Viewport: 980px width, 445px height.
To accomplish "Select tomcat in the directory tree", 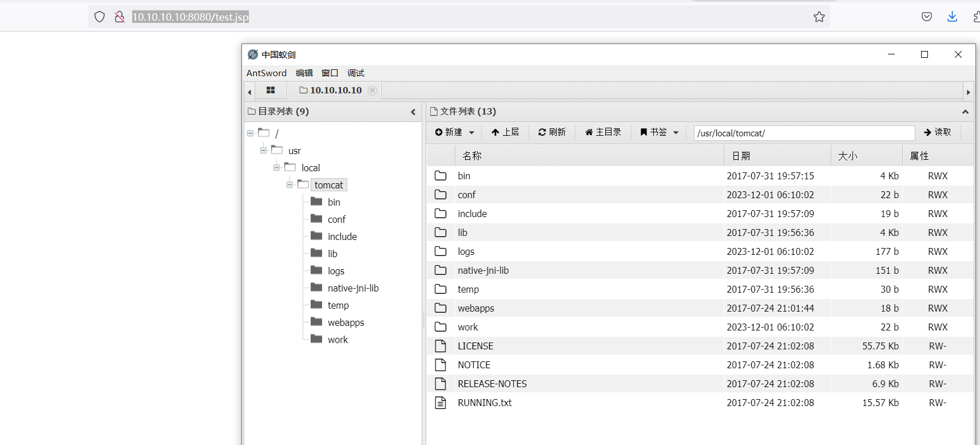I will click(329, 185).
